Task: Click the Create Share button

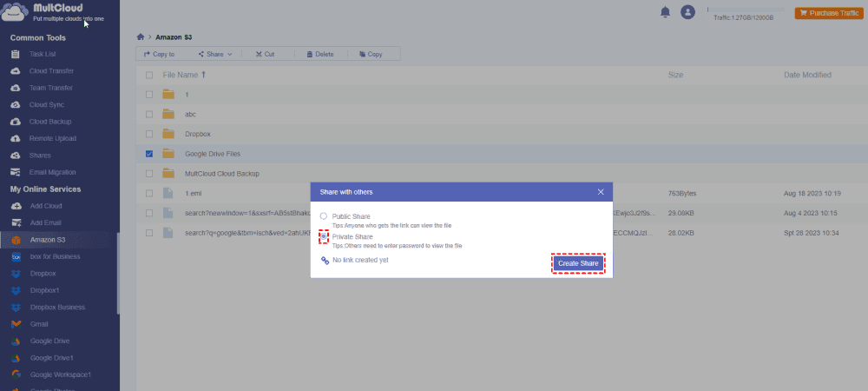Action: point(578,263)
